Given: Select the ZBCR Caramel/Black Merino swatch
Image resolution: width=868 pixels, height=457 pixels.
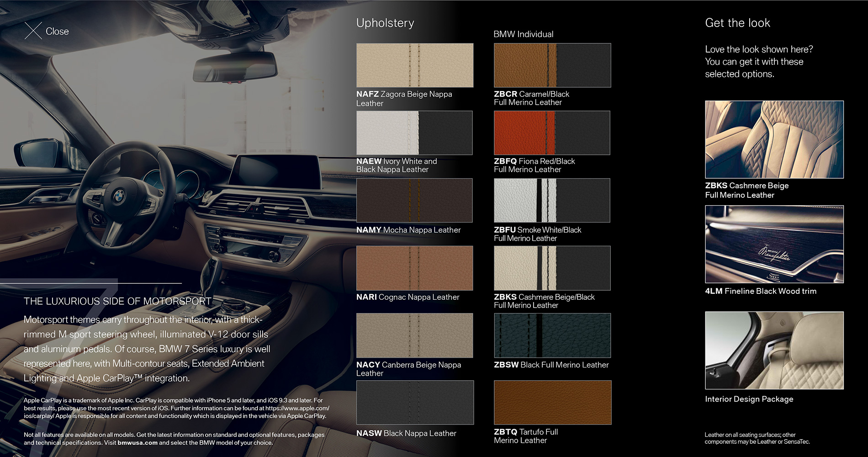Looking at the screenshot, I should tap(552, 65).
